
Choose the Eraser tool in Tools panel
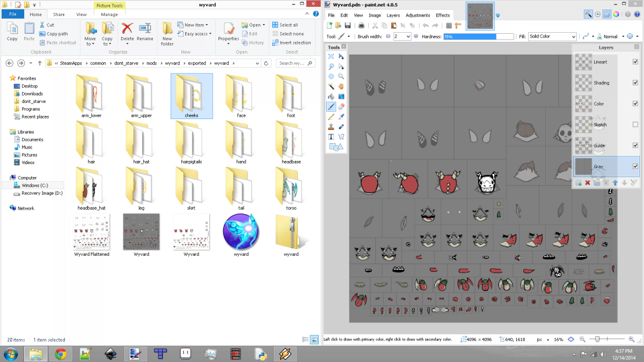[x=341, y=107]
